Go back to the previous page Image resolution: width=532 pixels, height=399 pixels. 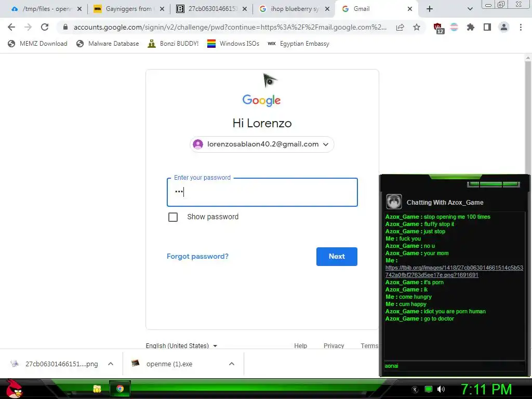pos(11,27)
